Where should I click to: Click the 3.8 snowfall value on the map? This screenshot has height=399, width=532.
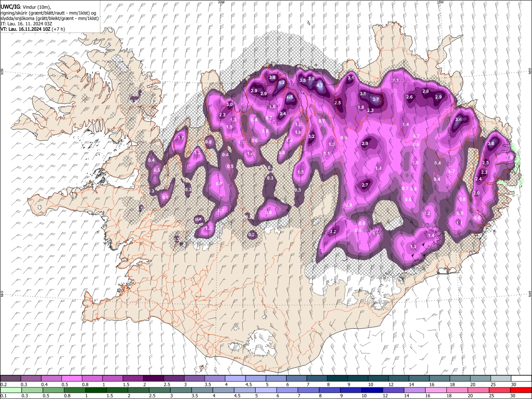click(x=272, y=77)
